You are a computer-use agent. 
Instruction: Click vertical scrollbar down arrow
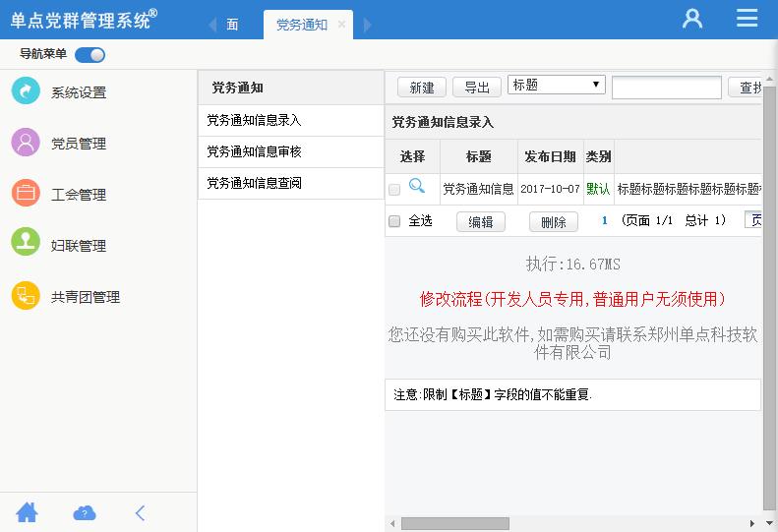coord(769,523)
